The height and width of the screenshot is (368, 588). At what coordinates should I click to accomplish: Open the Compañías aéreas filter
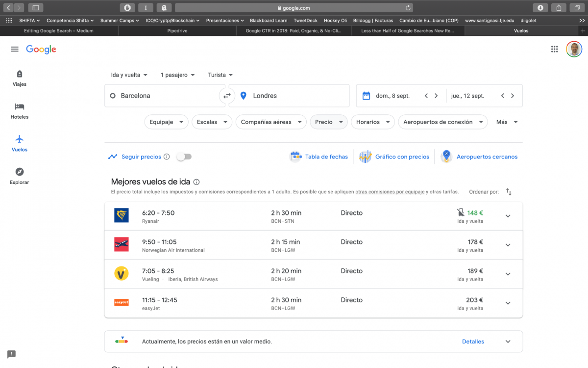271,122
